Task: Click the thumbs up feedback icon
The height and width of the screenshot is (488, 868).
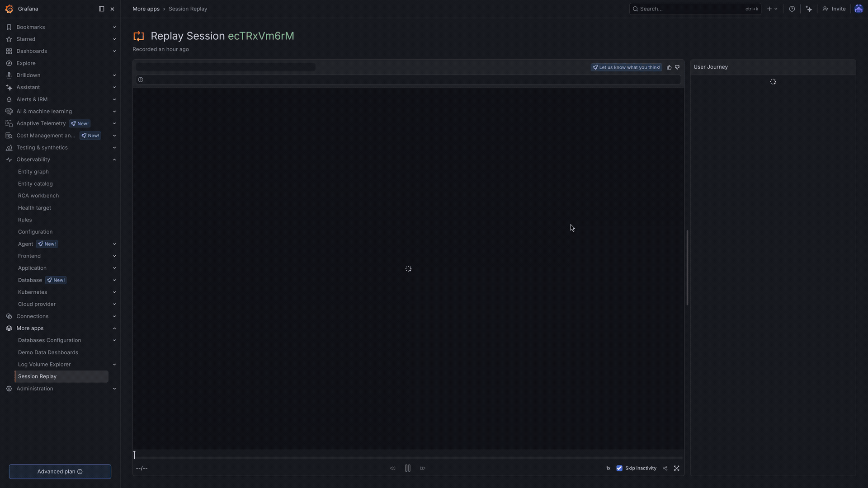Action: coord(669,67)
